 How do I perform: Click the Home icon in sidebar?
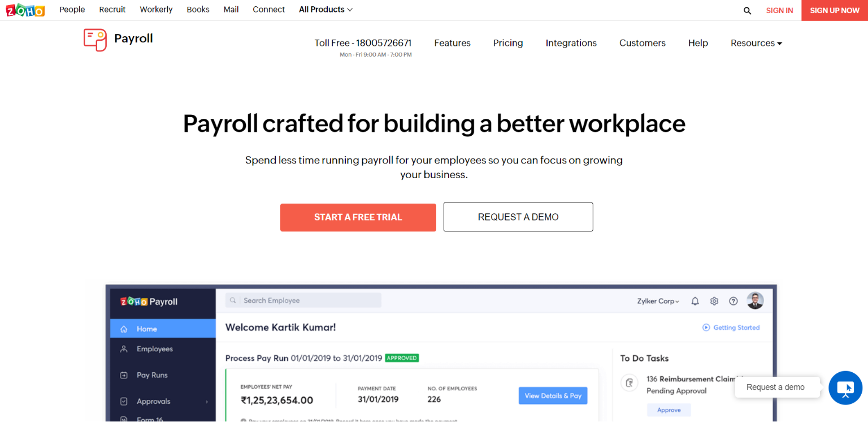click(x=124, y=329)
